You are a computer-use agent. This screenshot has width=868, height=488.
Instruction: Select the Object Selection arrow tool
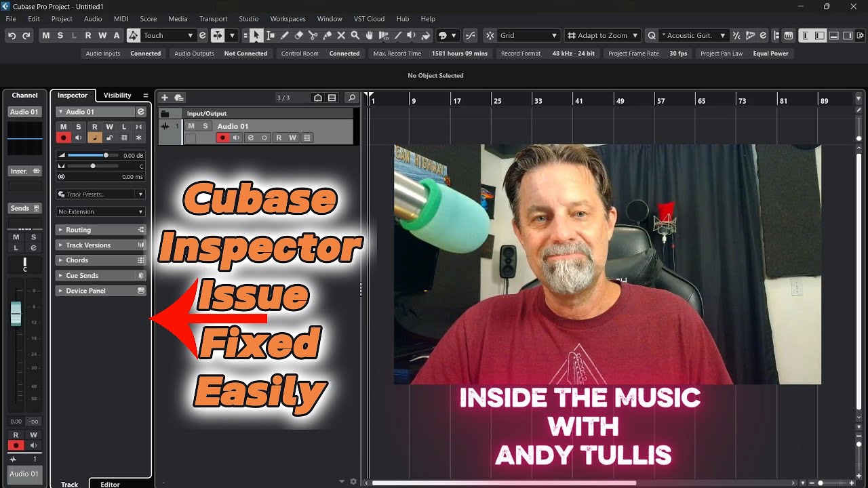pos(256,35)
